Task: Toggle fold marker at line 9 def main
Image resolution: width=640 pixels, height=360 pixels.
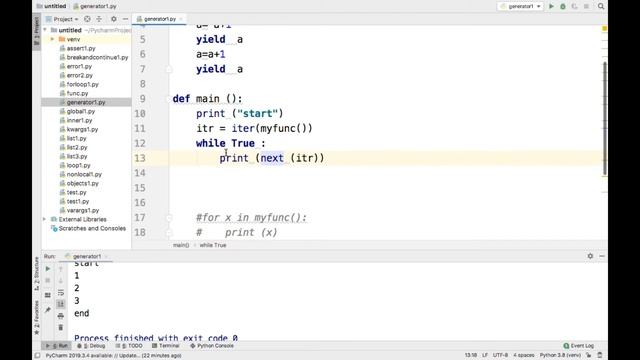Action: pos(169,99)
